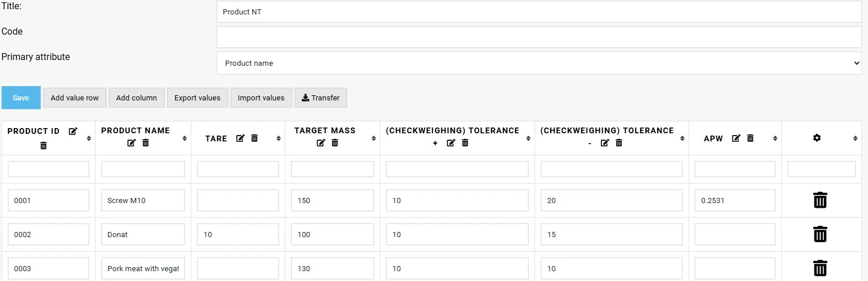
Task: Select APW value 0.2531
Action: [735, 200]
